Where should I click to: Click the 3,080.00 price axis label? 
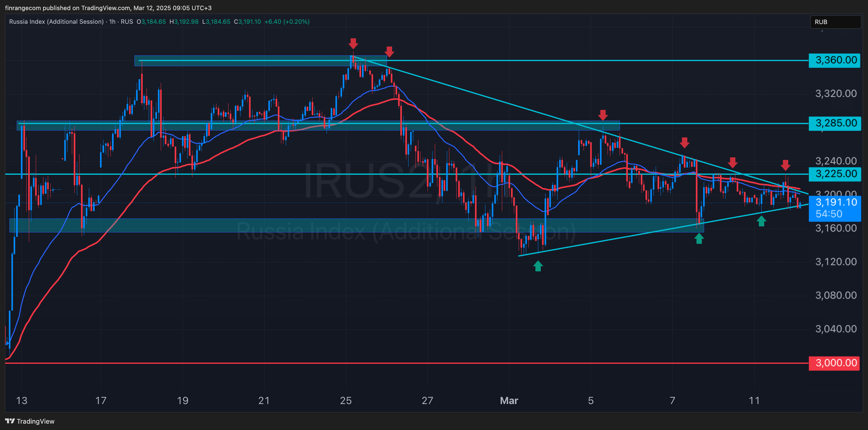point(836,295)
